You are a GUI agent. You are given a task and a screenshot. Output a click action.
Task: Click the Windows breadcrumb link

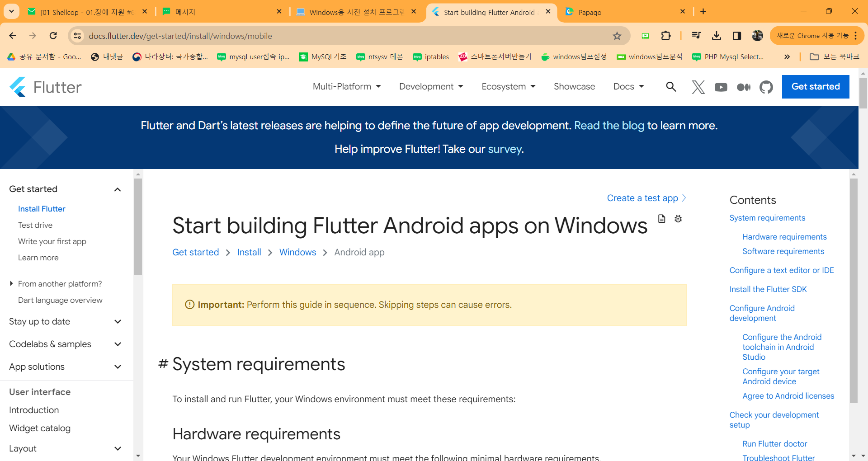(297, 252)
